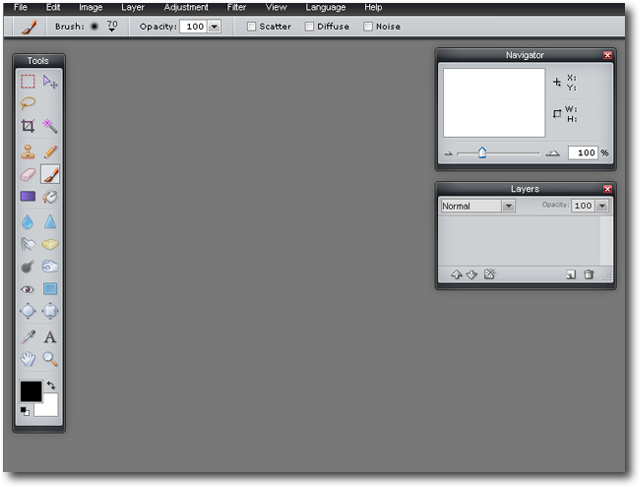Click the Layers Opacity value field
The width and height of the screenshot is (640, 487).
[583, 206]
